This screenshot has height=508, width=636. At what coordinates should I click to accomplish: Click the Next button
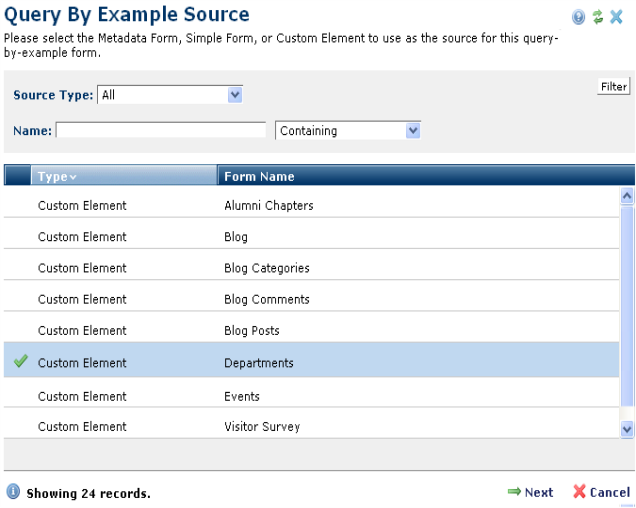pyautogui.click(x=530, y=492)
